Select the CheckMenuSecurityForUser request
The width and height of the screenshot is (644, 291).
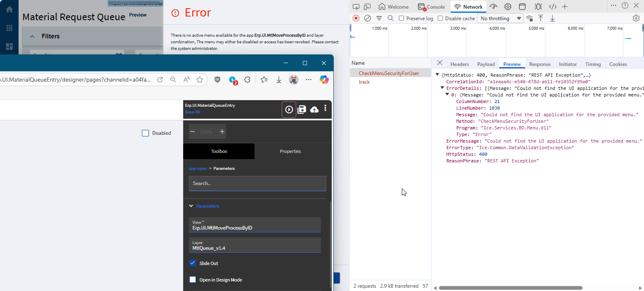coord(389,73)
